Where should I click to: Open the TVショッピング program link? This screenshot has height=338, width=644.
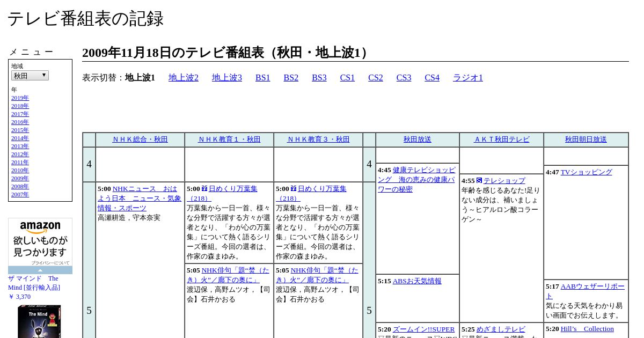(x=586, y=172)
